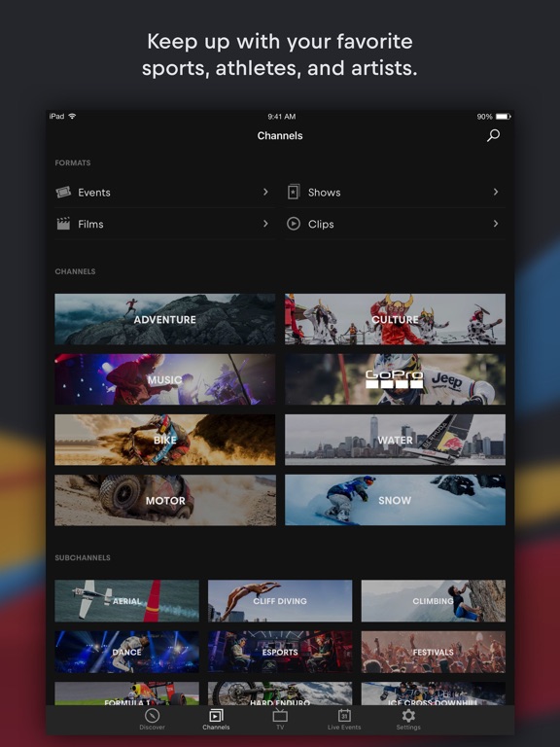Image resolution: width=560 pixels, height=747 pixels.
Task: Open the Climbing subchannel
Action: click(x=434, y=601)
